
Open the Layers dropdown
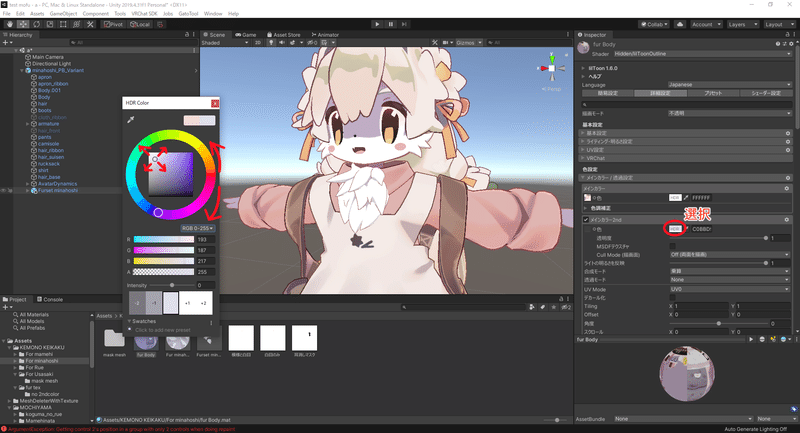click(741, 24)
